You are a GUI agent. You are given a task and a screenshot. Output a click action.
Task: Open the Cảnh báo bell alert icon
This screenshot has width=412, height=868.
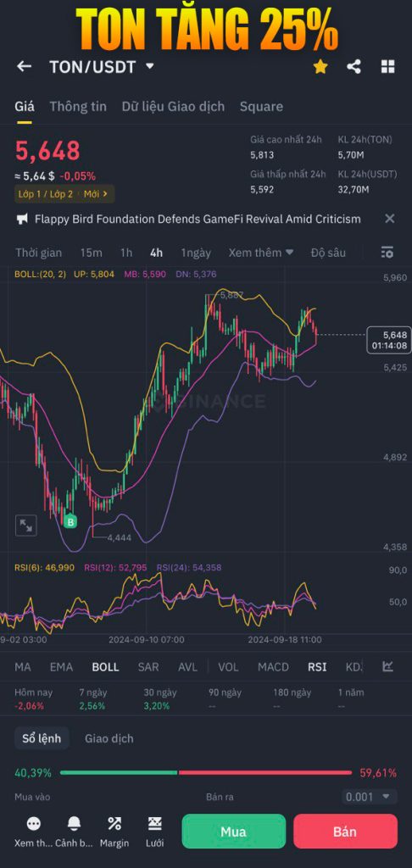pyautogui.click(x=74, y=832)
